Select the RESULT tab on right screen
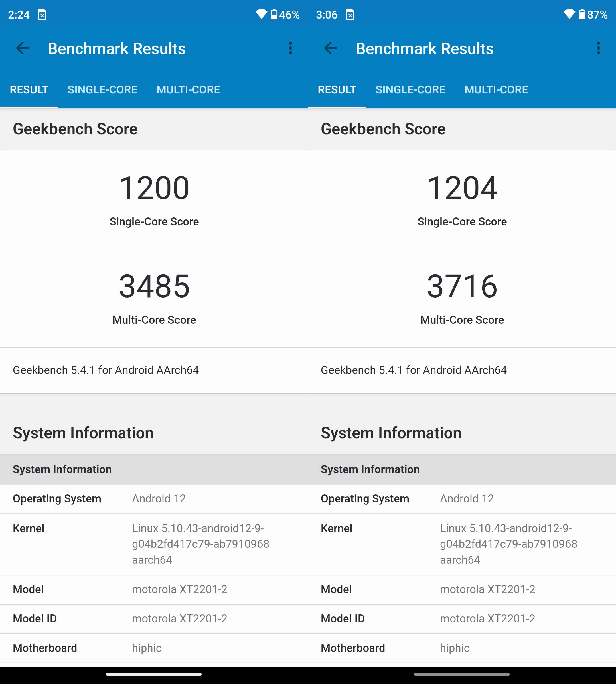The height and width of the screenshot is (684, 616). click(337, 90)
